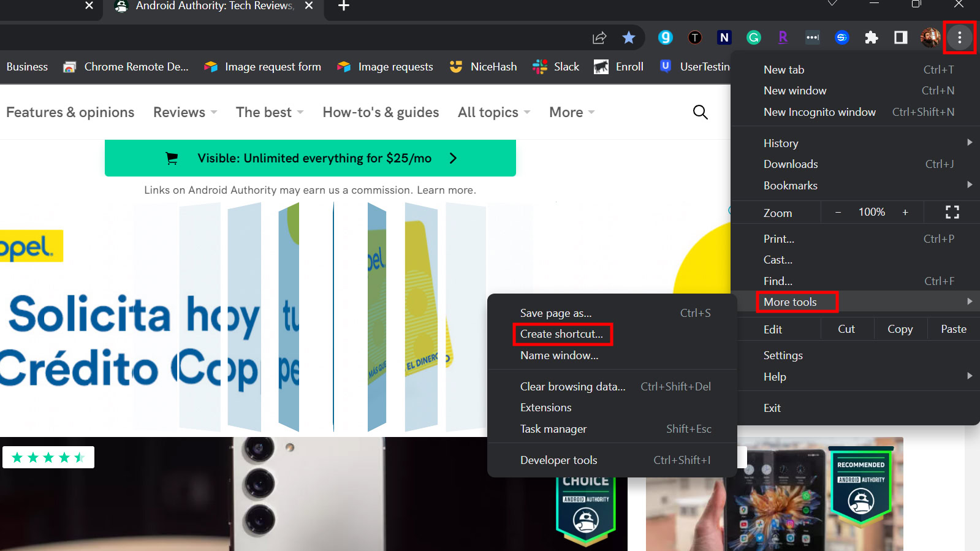Click the Visible Unlimited everything banner
The width and height of the screenshot is (980, 551).
(x=310, y=158)
